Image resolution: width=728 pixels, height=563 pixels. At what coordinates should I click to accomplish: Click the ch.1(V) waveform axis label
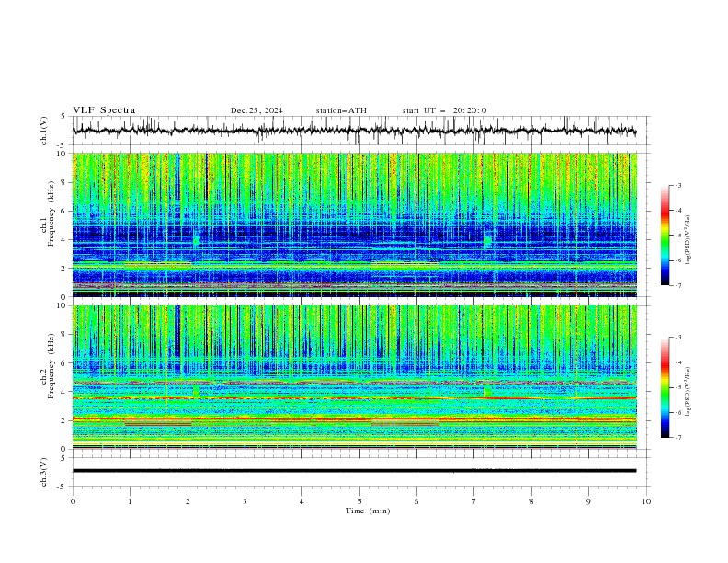click(x=44, y=131)
